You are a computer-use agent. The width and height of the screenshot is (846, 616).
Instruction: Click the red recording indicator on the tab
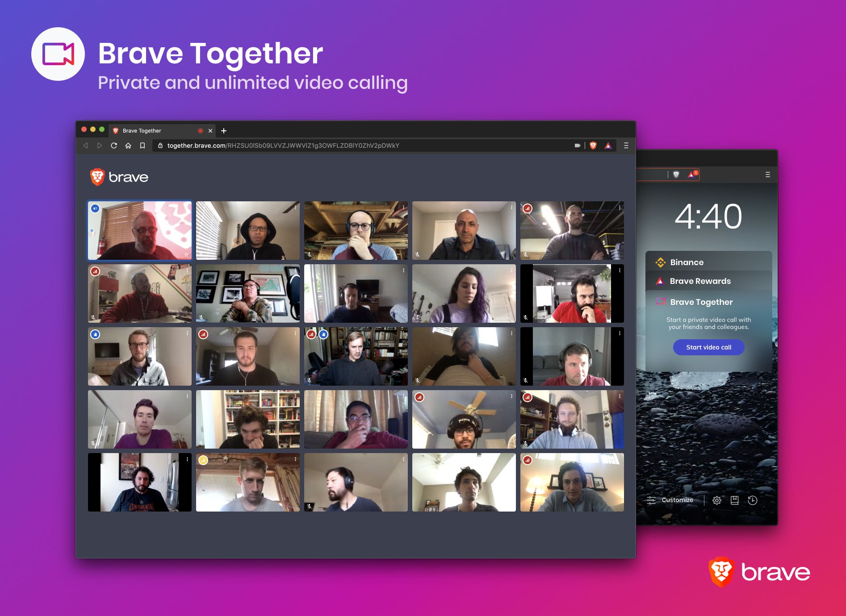pos(201,131)
